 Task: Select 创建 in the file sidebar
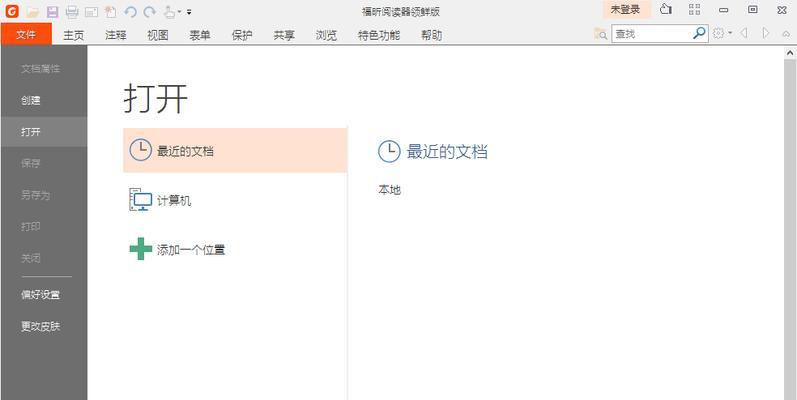44,101
